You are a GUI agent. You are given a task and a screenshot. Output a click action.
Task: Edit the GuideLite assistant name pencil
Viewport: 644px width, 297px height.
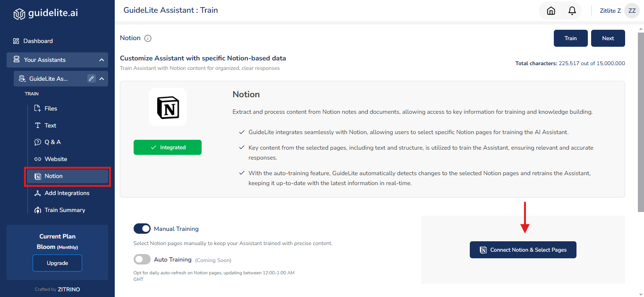(92, 79)
